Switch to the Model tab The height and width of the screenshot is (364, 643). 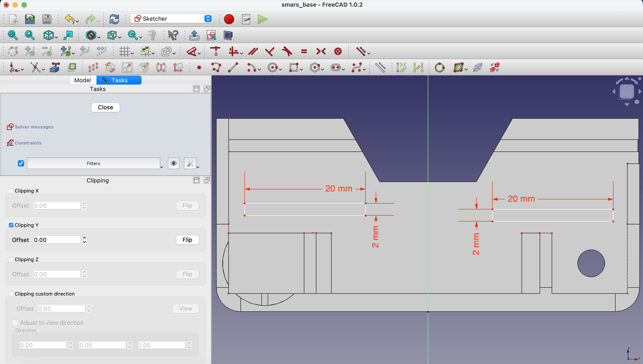pyautogui.click(x=82, y=80)
